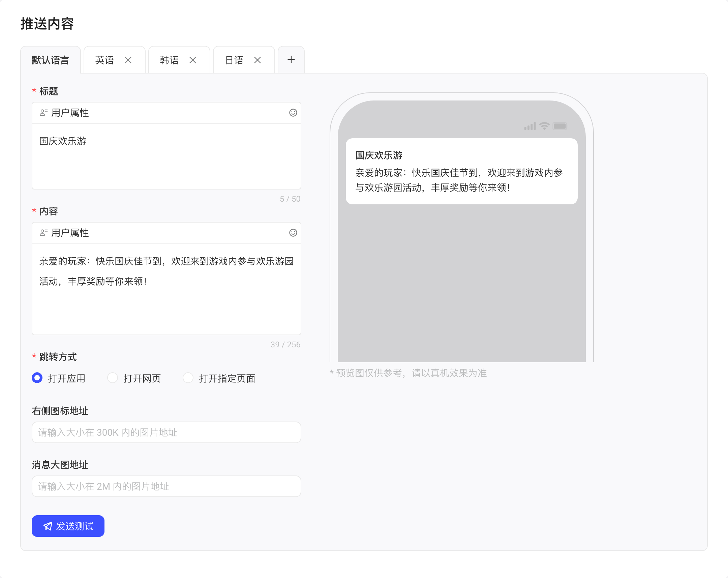Remove the 日语 language tab
The image size is (728, 578).
(257, 60)
